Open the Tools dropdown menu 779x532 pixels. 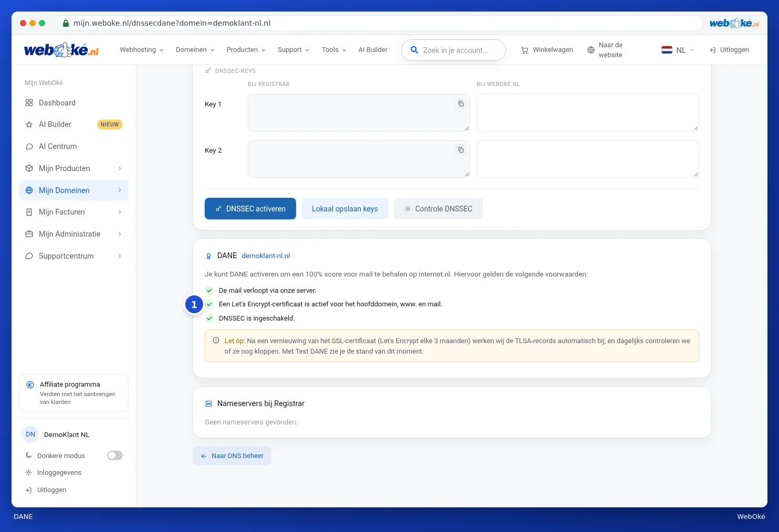click(334, 50)
